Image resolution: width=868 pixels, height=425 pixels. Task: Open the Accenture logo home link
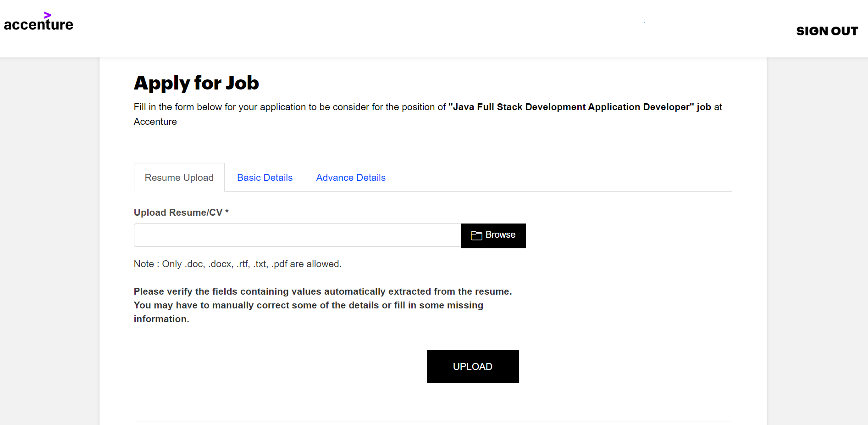pyautogui.click(x=39, y=22)
